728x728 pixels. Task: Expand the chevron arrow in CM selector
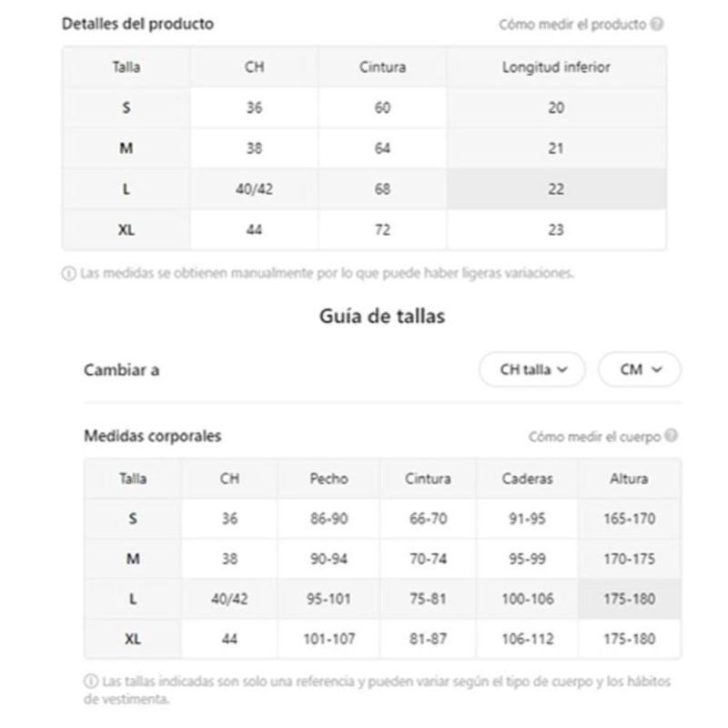[x=656, y=369]
